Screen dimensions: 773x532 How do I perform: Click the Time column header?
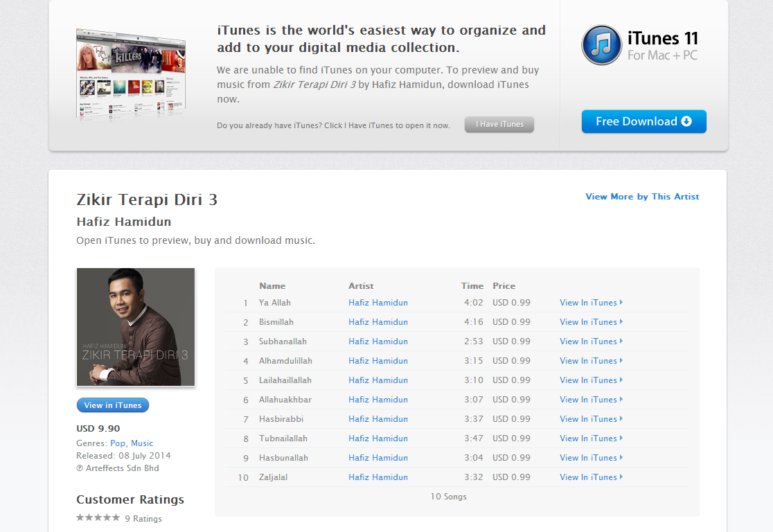click(x=472, y=285)
